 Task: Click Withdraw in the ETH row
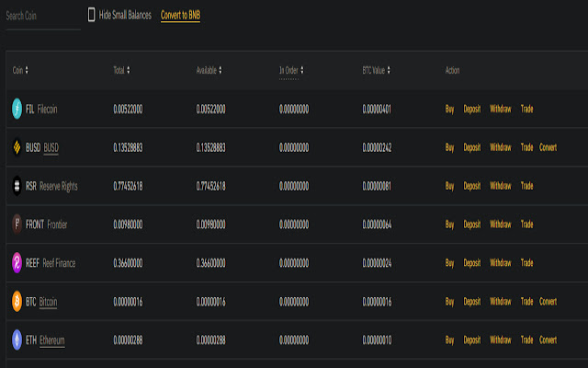[500, 339]
